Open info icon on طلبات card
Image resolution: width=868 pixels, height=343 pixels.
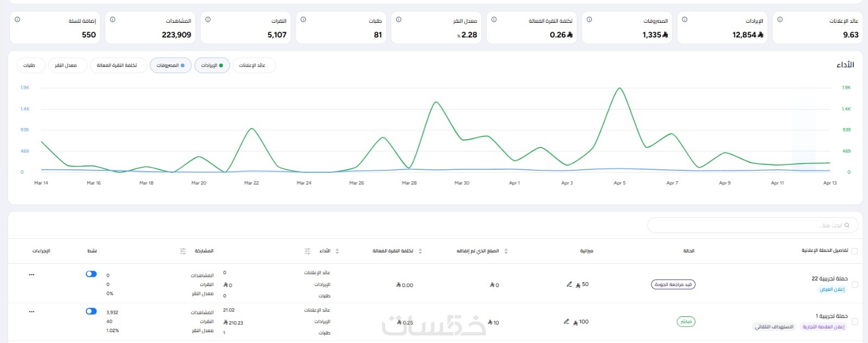[x=303, y=20]
